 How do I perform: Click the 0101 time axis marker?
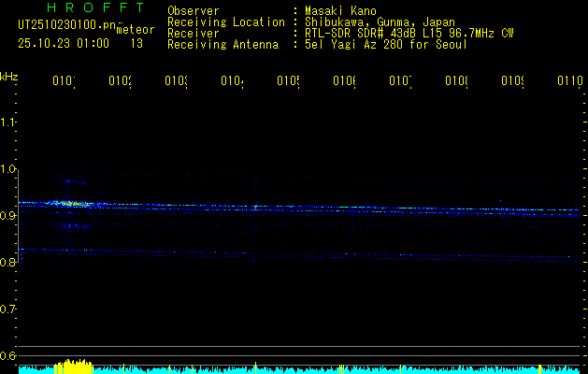[x=64, y=80]
